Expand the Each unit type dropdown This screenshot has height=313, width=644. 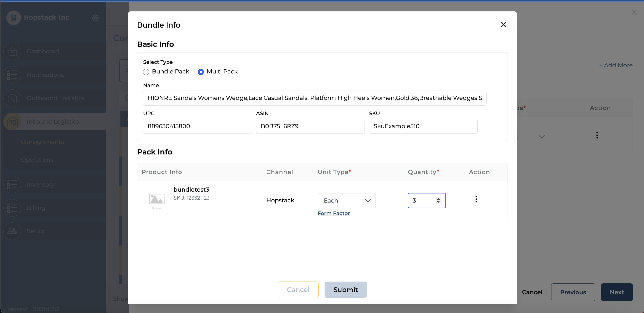346,201
